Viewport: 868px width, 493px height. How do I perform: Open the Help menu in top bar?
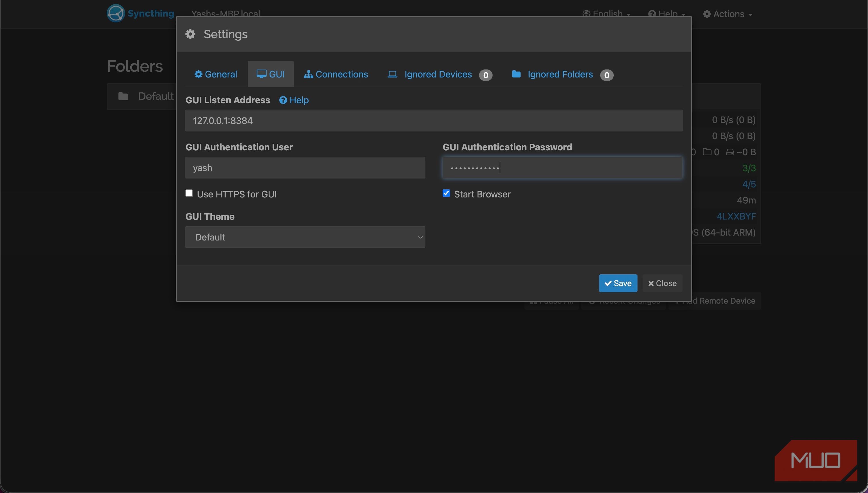click(666, 14)
